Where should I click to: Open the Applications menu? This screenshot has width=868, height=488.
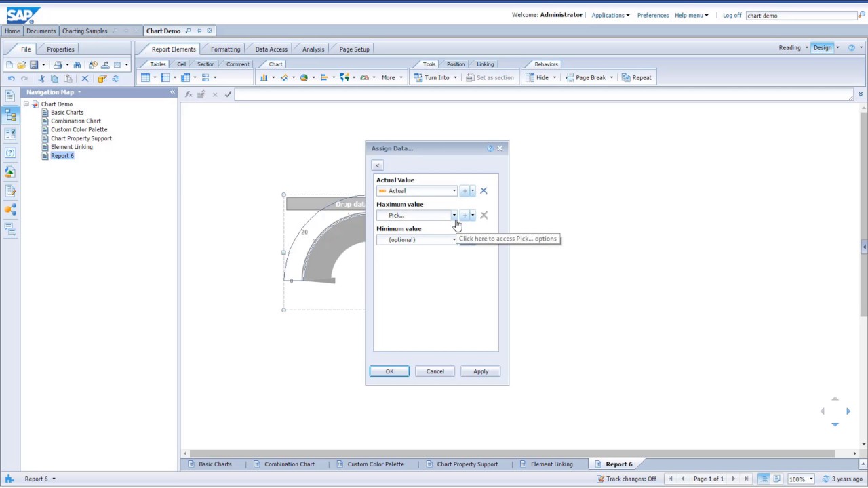610,15
